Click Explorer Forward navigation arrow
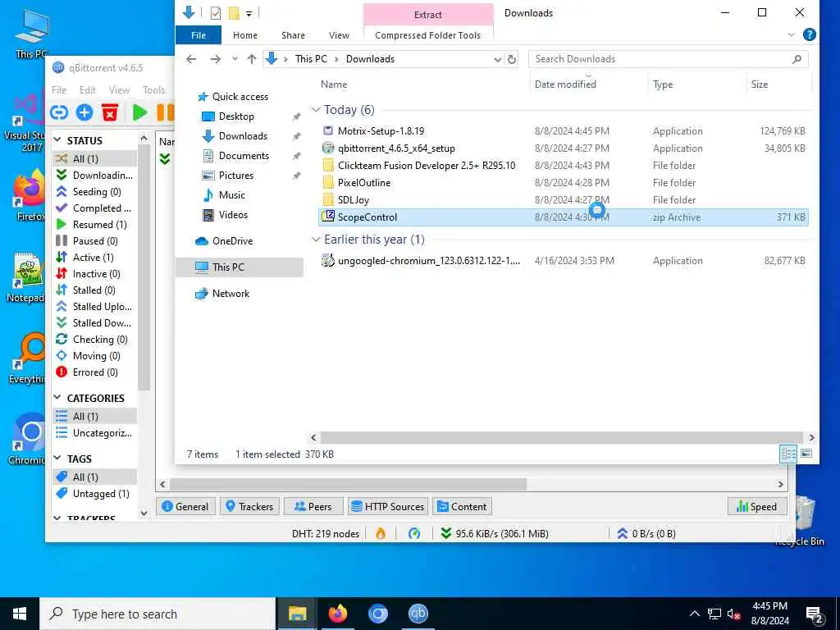The width and height of the screenshot is (840, 630). coord(216,59)
